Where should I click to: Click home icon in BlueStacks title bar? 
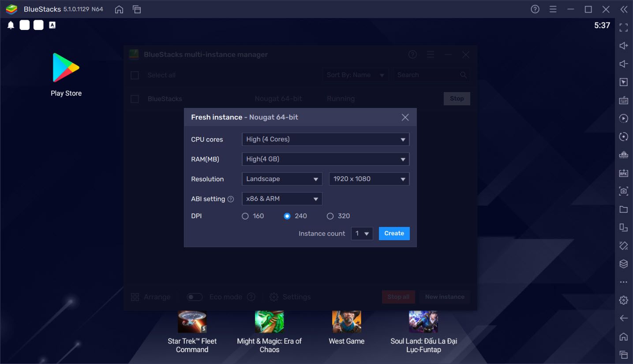pyautogui.click(x=119, y=9)
